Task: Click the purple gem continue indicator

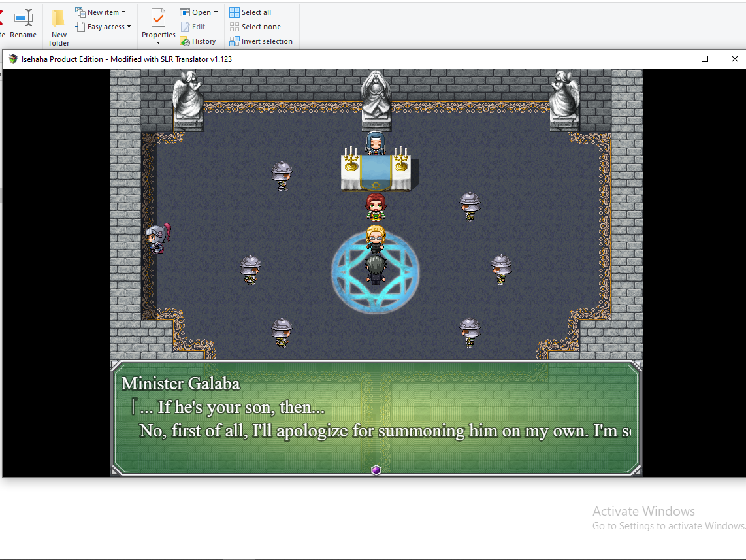Action: (x=376, y=470)
